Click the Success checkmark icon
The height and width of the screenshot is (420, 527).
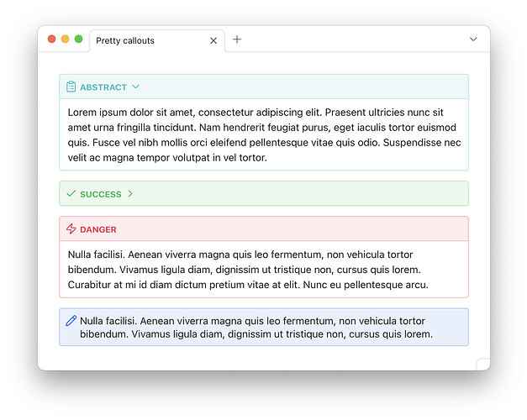pyautogui.click(x=71, y=194)
